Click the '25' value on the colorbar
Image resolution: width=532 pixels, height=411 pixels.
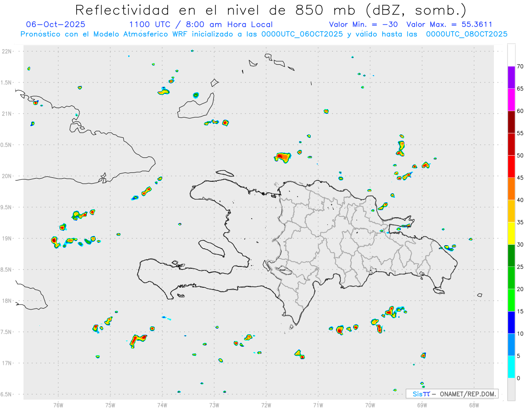click(520, 267)
